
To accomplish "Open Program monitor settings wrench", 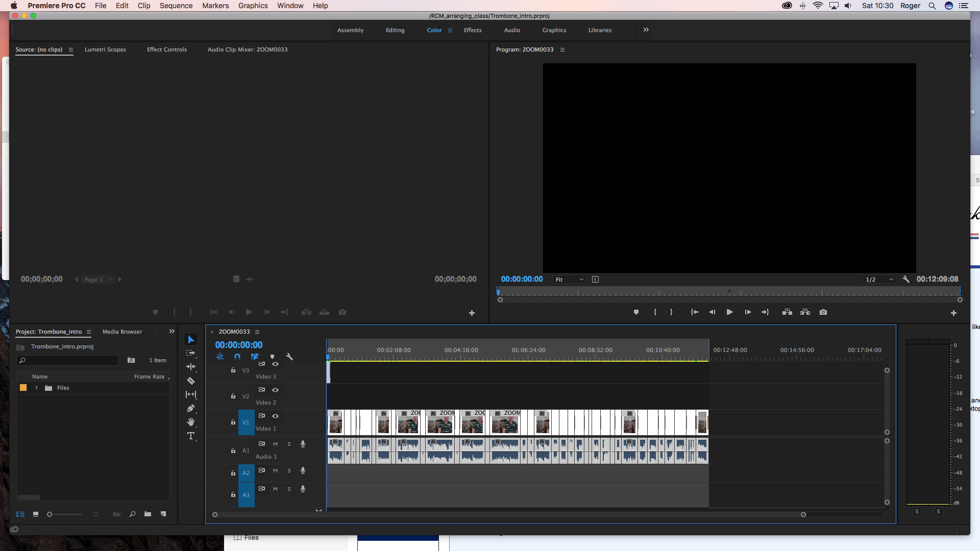I will click(x=906, y=279).
